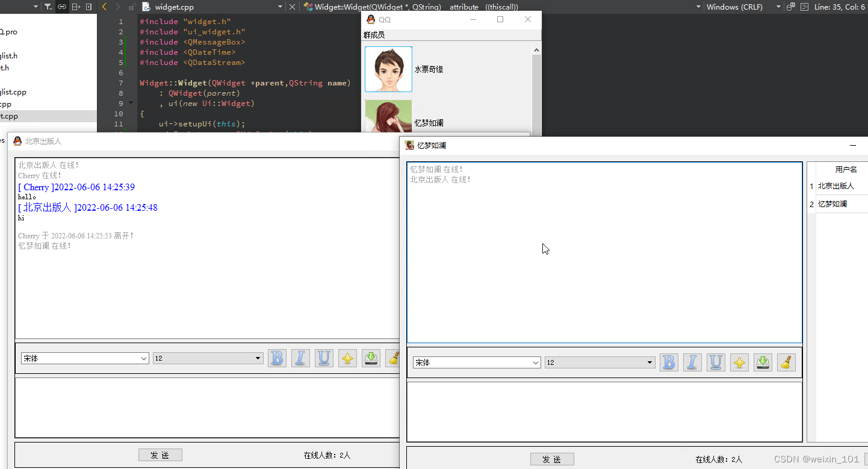Click the [ Cherry ] 2022-06-06 14:25:39 message header
Screen dimensions: 868x469
tap(76, 187)
